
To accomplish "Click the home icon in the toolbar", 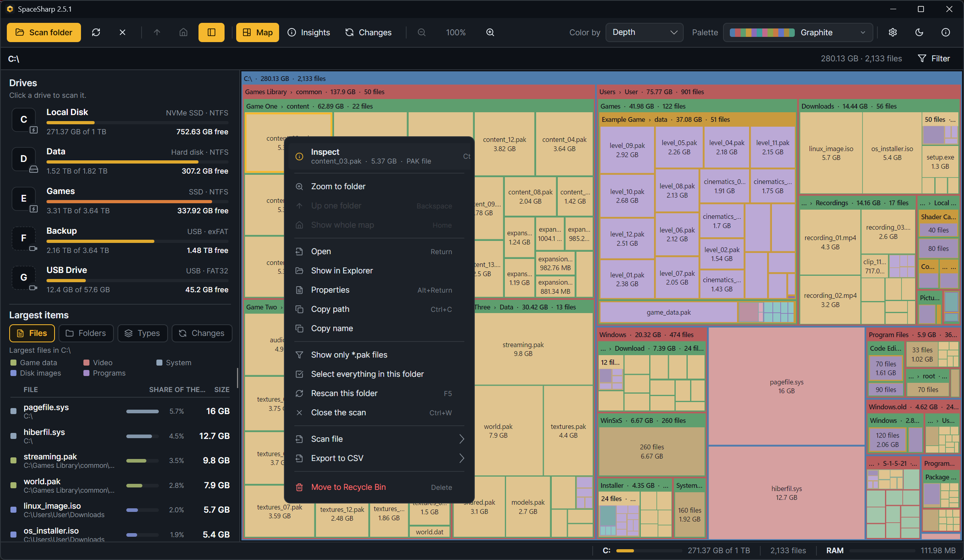I will pos(183,32).
